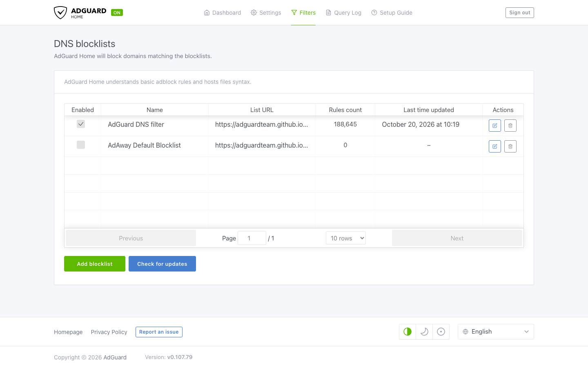Open the rows per page dropdown

346,238
